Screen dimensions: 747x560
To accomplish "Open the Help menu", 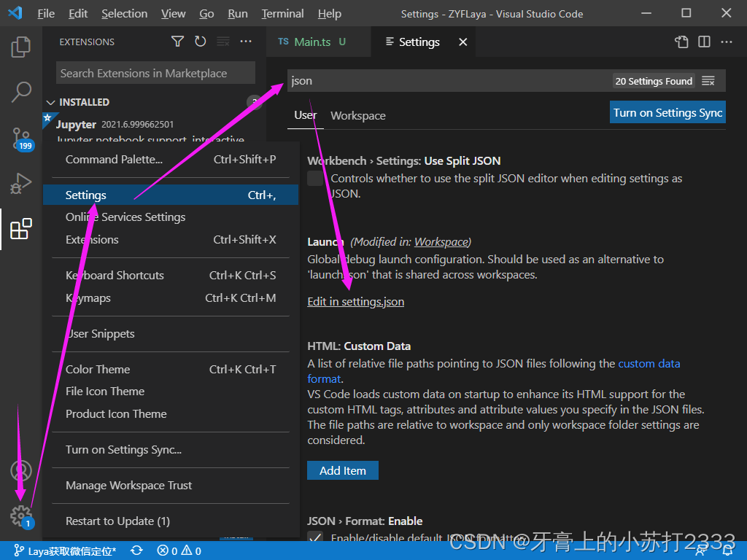I will [329, 14].
